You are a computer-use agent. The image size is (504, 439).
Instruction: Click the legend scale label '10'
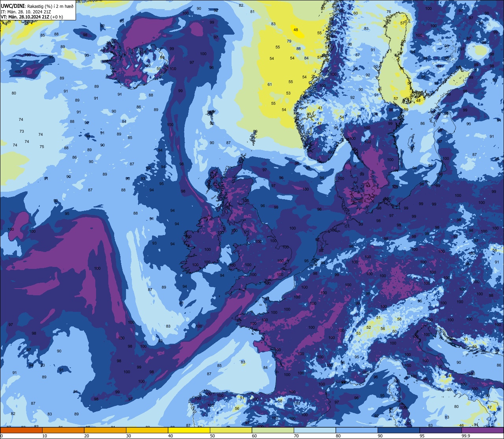(x=44, y=436)
